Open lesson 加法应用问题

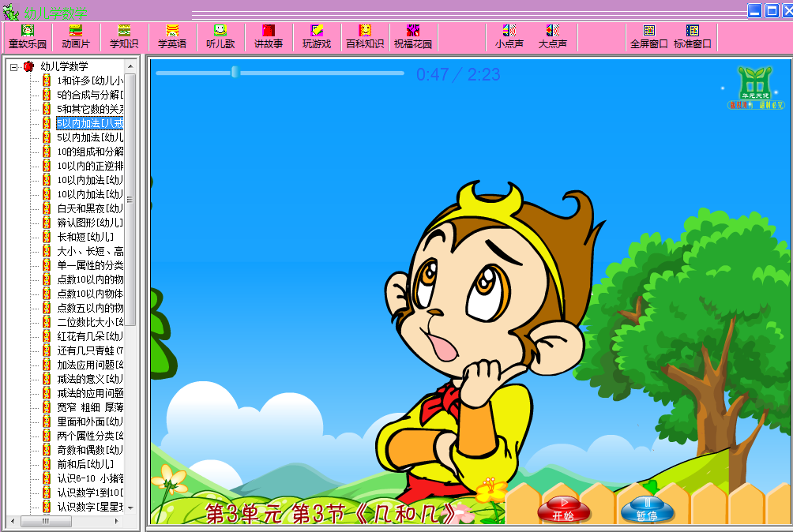pos(89,365)
